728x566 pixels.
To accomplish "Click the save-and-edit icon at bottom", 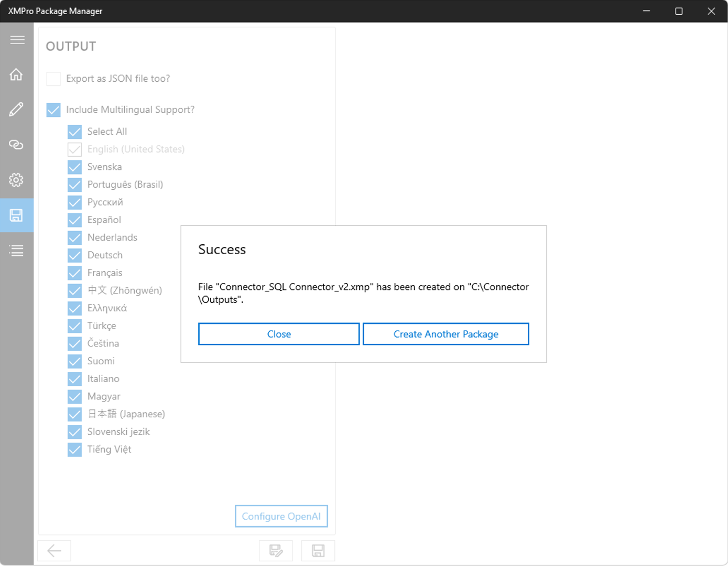I will pos(276,551).
